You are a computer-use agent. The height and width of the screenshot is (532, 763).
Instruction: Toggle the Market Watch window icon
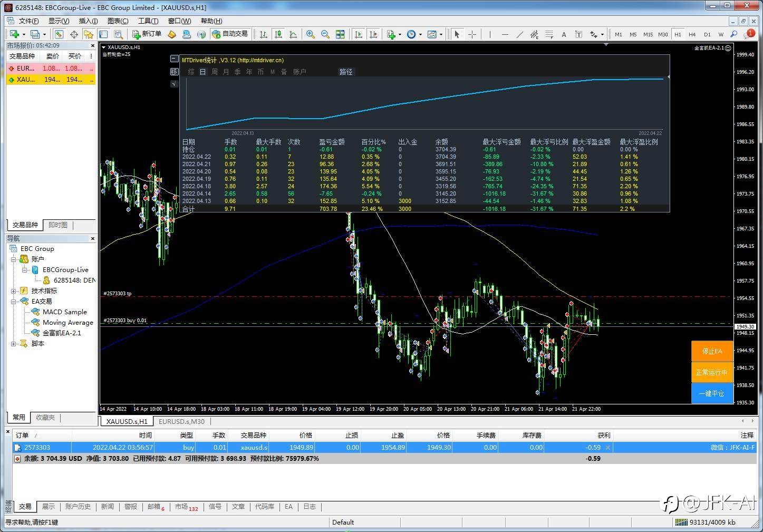(x=59, y=34)
